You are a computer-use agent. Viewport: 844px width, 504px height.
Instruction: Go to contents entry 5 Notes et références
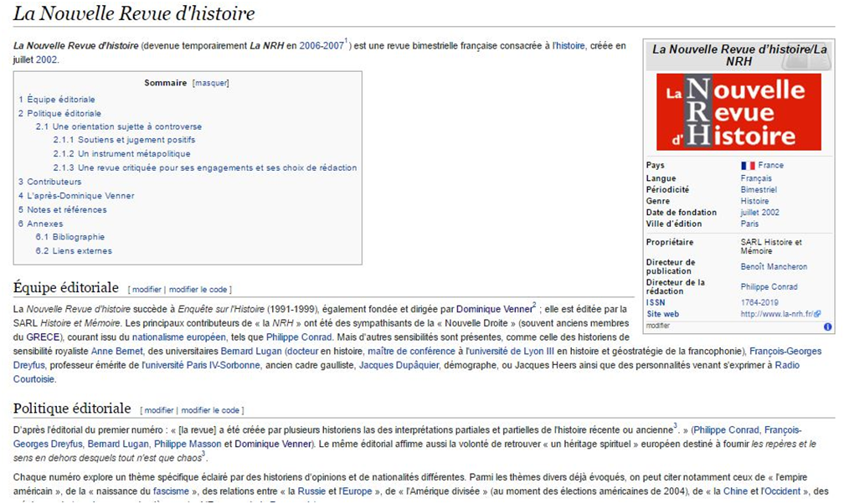coord(63,210)
